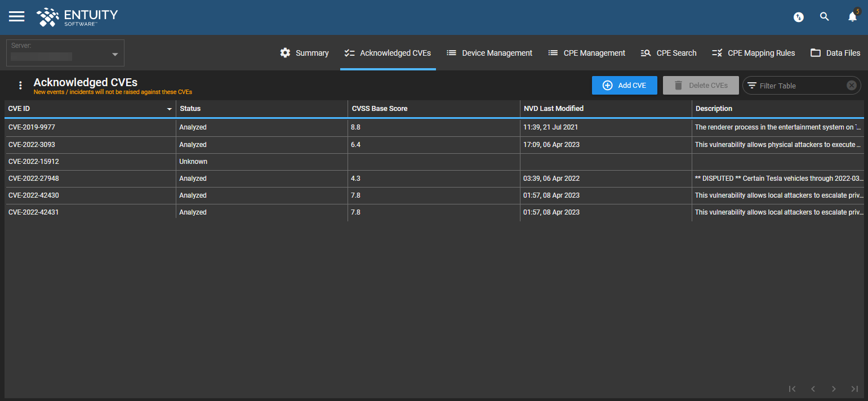This screenshot has width=868, height=401.
Task: Go to the next page
Action: tap(834, 389)
